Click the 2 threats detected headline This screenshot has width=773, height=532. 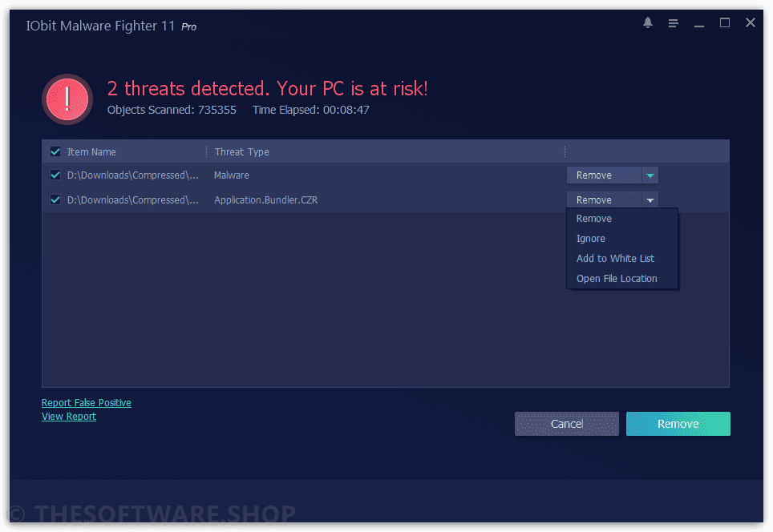(x=268, y=89)
